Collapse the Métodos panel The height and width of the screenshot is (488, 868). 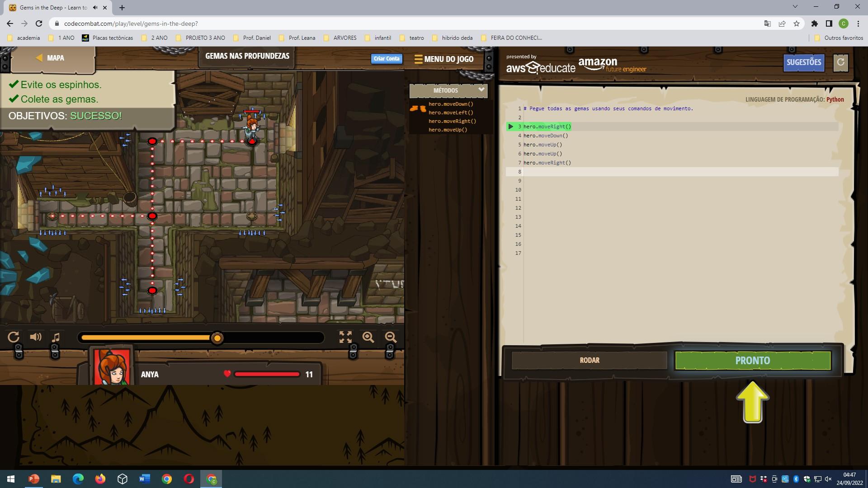[481, 90]
